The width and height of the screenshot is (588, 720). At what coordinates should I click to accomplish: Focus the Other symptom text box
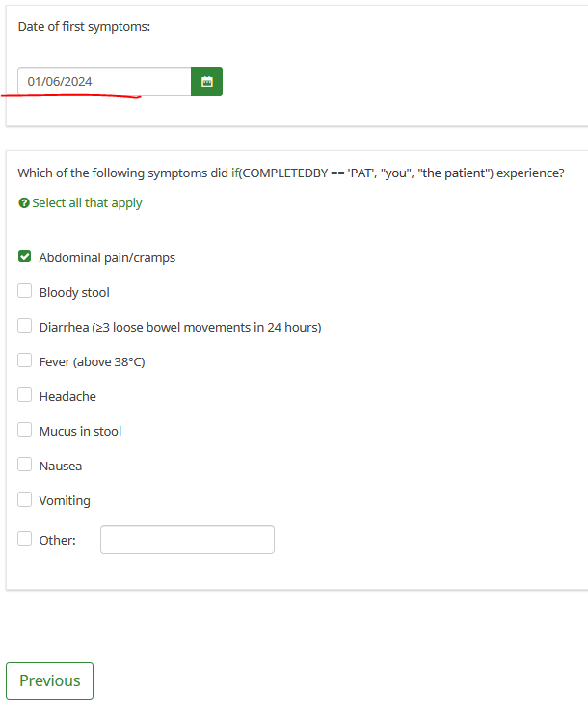point(187,540)
